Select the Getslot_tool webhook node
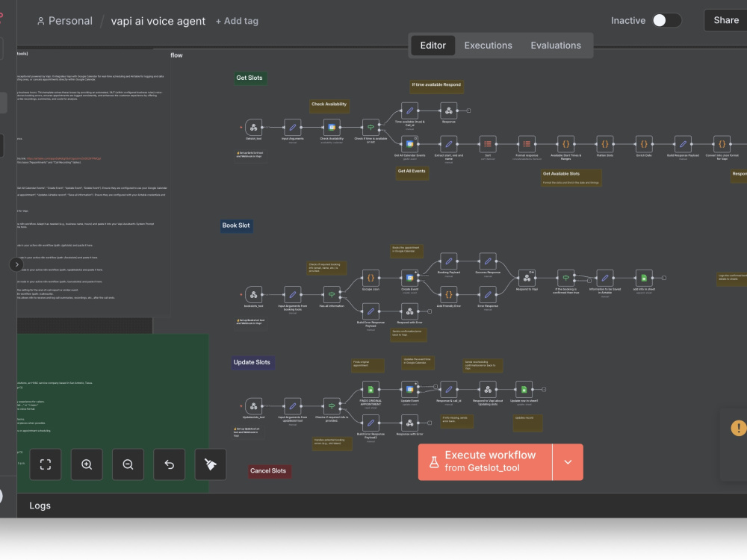 [253, 127]
